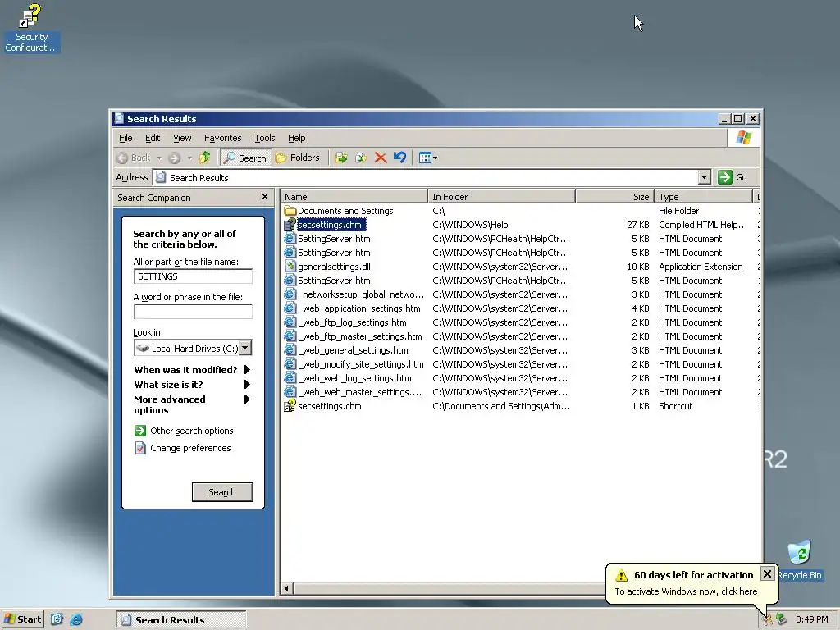Expand What size is it options
The image size is (840, 630).
[x=192, y=385]
